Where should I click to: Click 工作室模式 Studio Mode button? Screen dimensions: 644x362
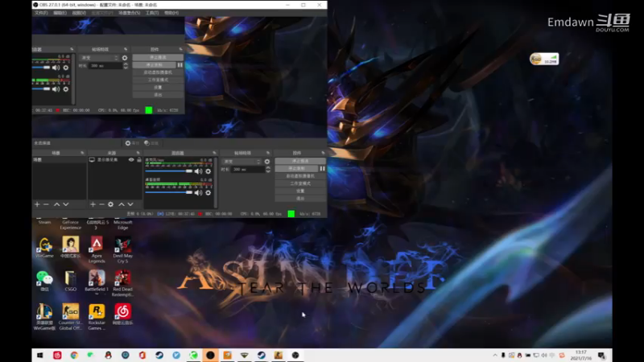point(300,183)
